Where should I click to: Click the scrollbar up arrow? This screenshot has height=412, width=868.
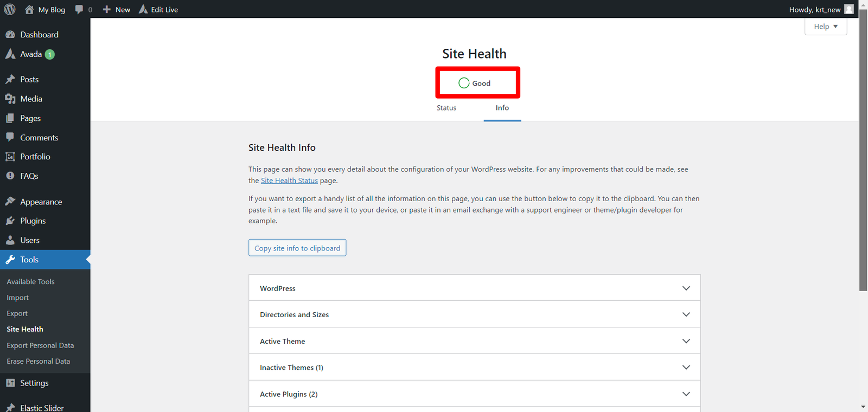click(x=863, y=4)
